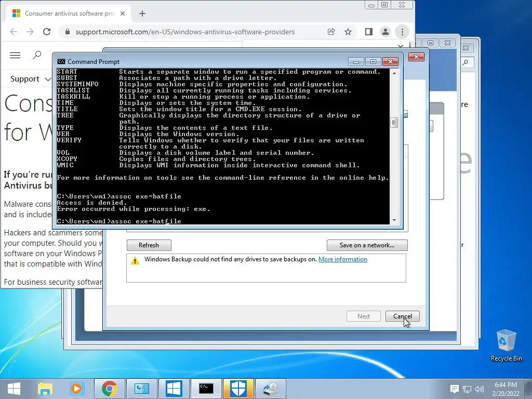This screenshot has width=532, height=399.
Task: Click the yellow warning icon in backup dialog
Action: [x=135, y=261]
